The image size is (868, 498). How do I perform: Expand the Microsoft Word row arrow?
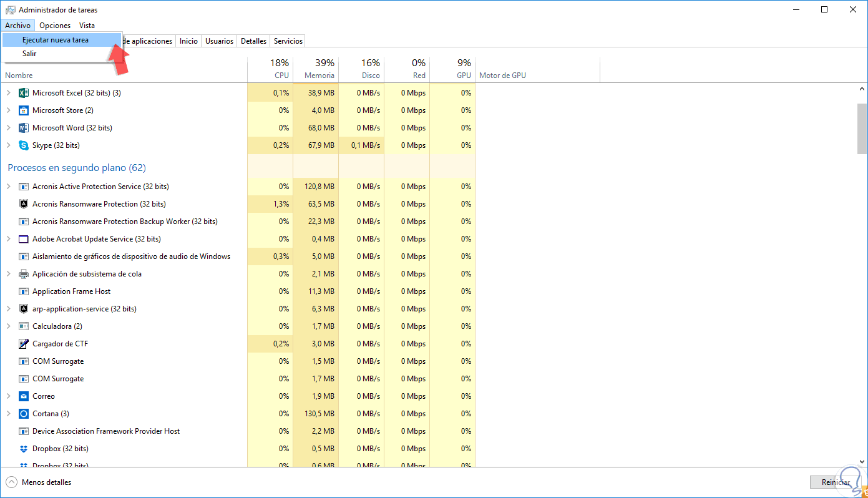point(9,128)
